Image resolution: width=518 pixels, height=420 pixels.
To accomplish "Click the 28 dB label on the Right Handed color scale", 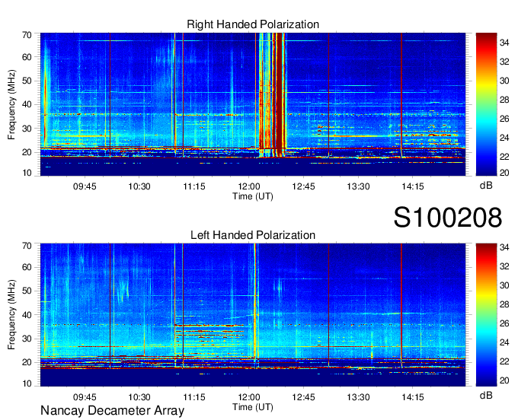I will tap(504, 100).
